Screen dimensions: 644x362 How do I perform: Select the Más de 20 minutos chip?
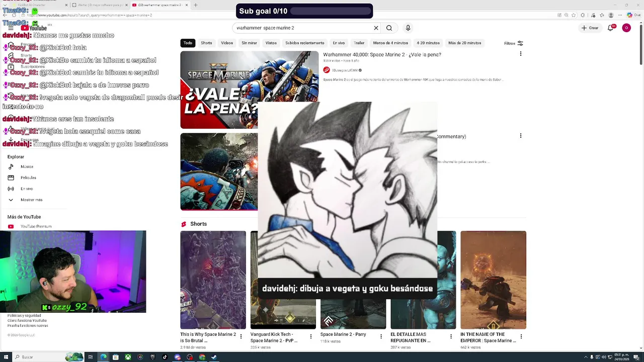[x=465, y=43]
